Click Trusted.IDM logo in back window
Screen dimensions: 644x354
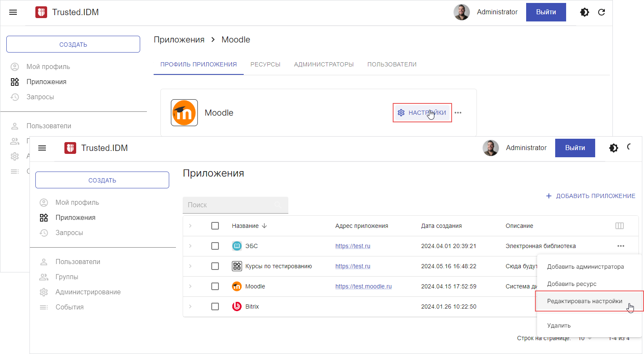coord(41,12)
